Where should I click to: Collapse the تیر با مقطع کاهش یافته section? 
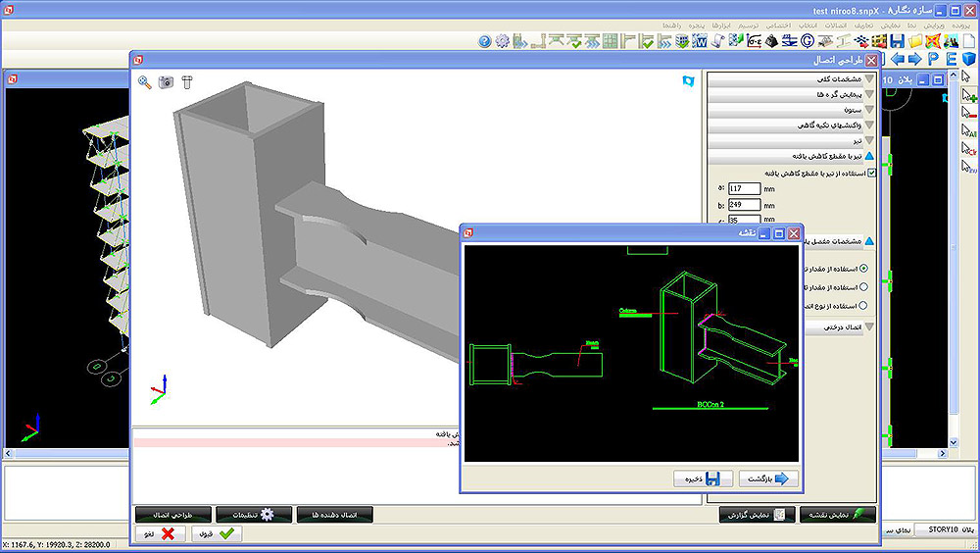point(791,156)
